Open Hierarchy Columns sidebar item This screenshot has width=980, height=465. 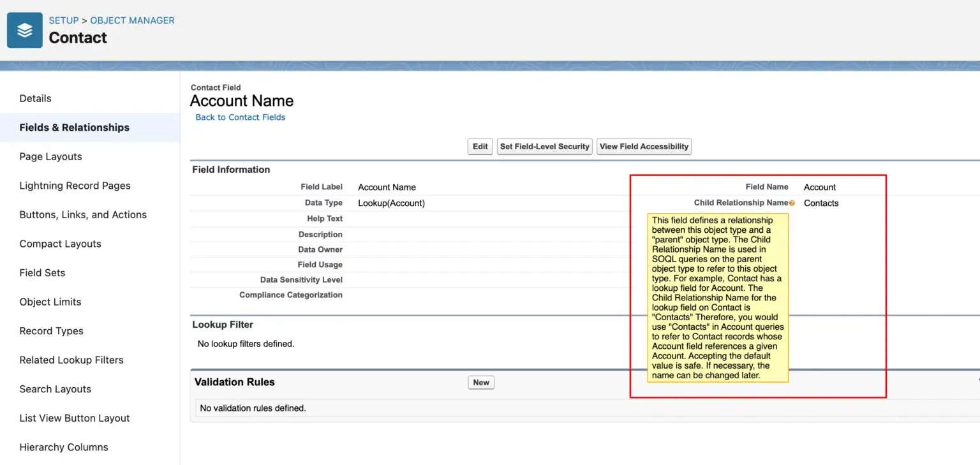click(x=64, y=447)
